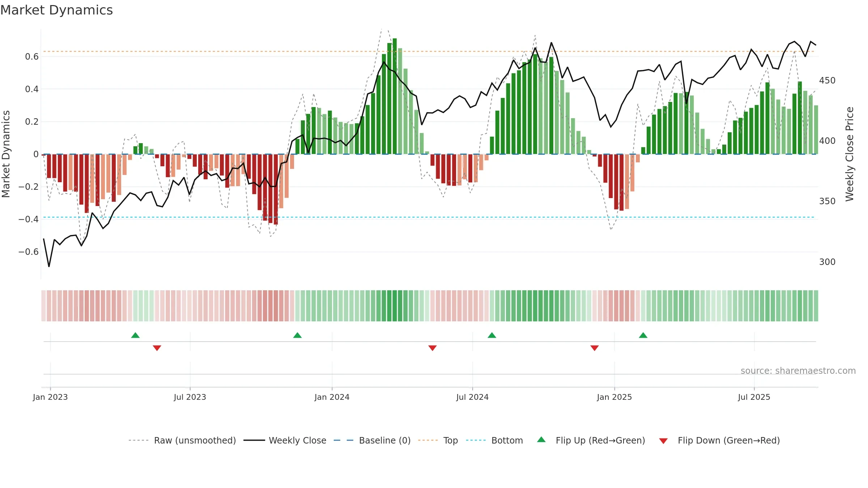Toggle the Weekly Close legend entry
Viewport: 868px width, 488px height.
(x=285, y=440)
